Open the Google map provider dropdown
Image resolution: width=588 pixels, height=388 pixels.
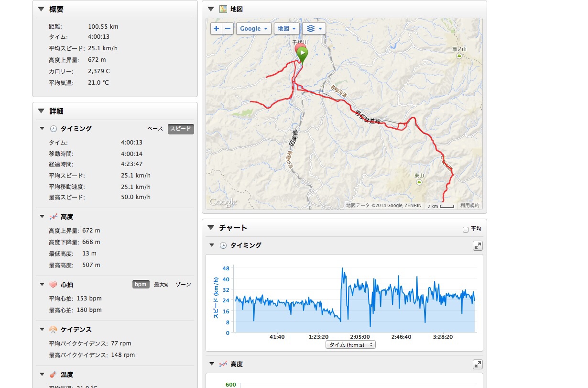(253, 28)
